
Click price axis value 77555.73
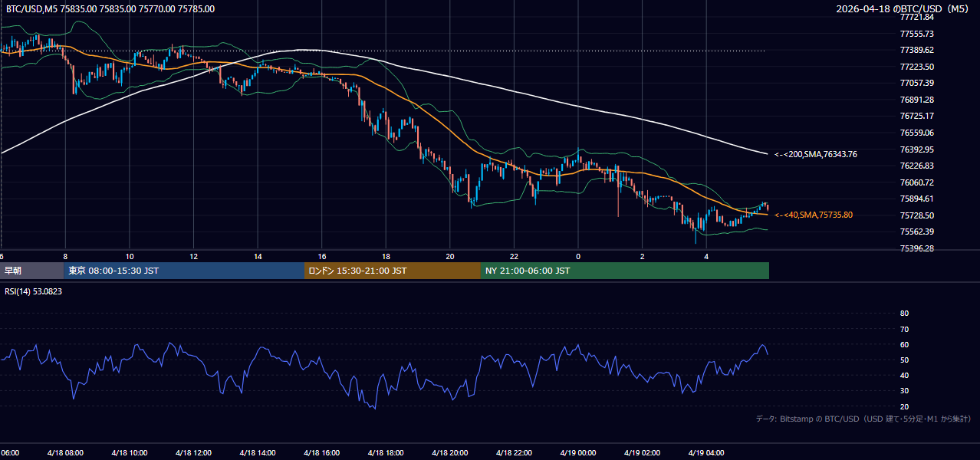click(917, 34)
